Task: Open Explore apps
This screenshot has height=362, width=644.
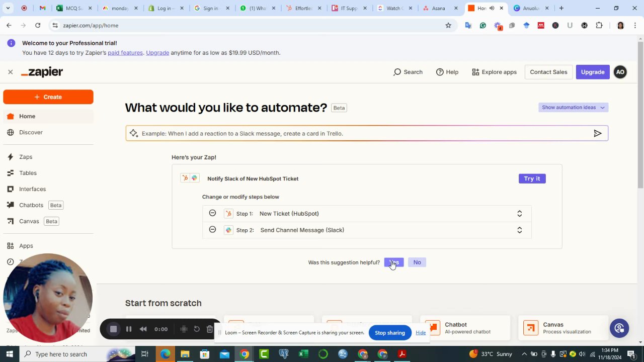Action: 494,72
